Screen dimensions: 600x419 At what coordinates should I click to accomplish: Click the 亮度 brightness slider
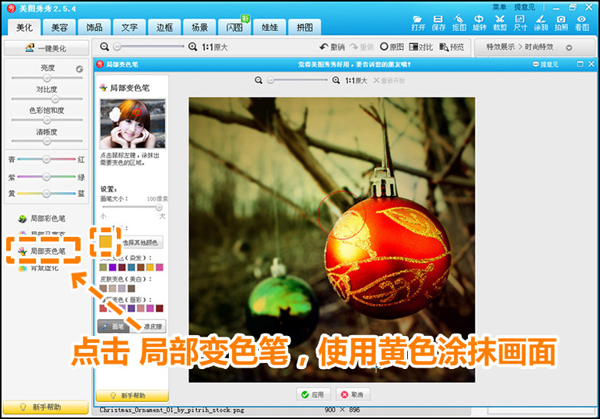[47, 78]
